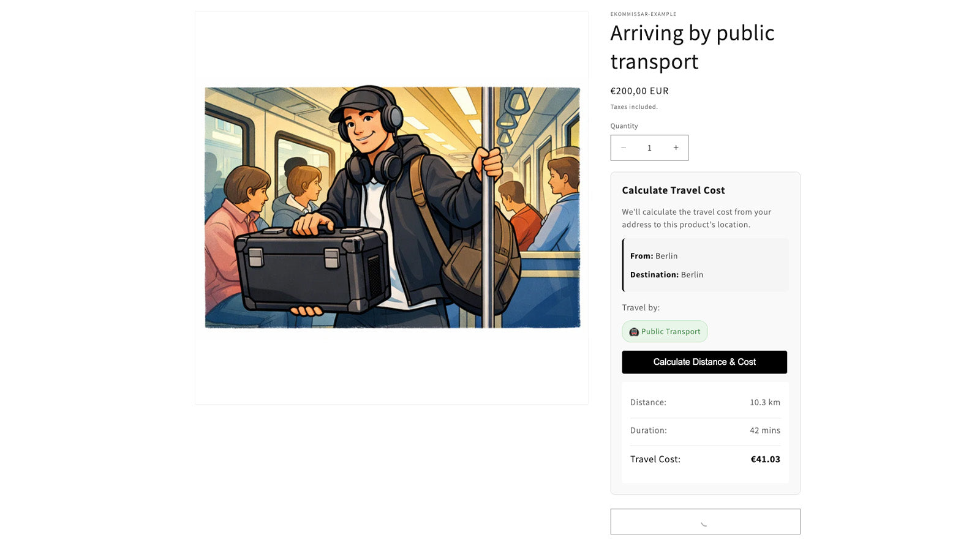This screenshot has width=980, height=551.
Task: Click the 'Calculate Travel Cost' heading
Action: (673, 190)
